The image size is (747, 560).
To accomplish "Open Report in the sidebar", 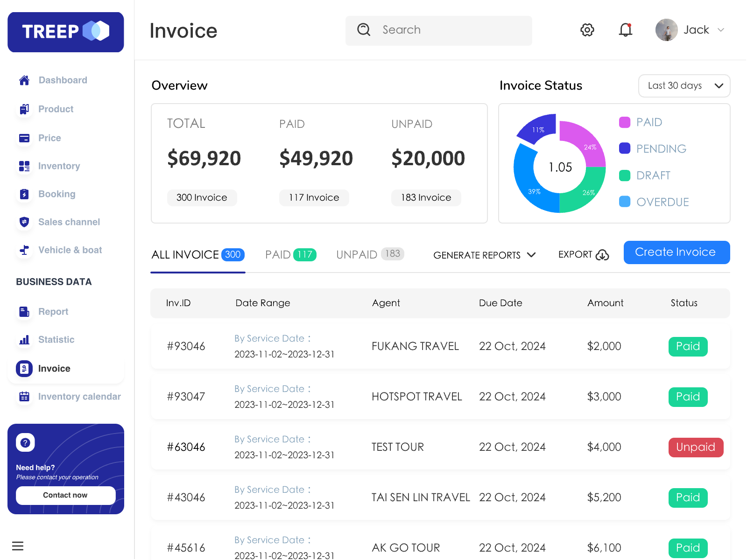I will tap(53, 312).
